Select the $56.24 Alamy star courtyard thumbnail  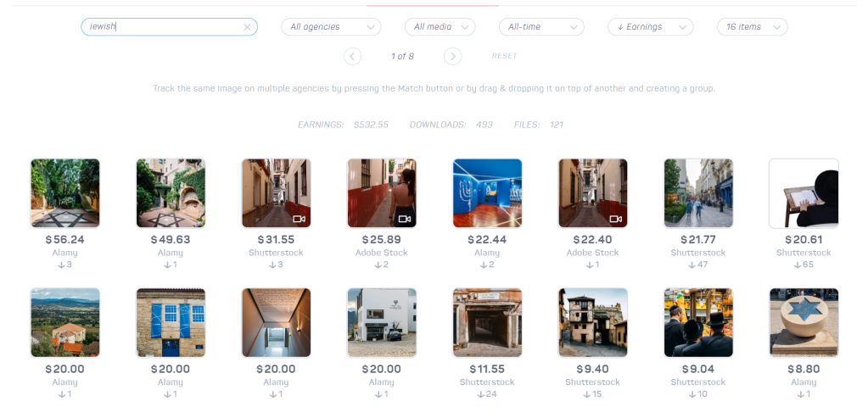pyautogui.click(x=64, y=193)
